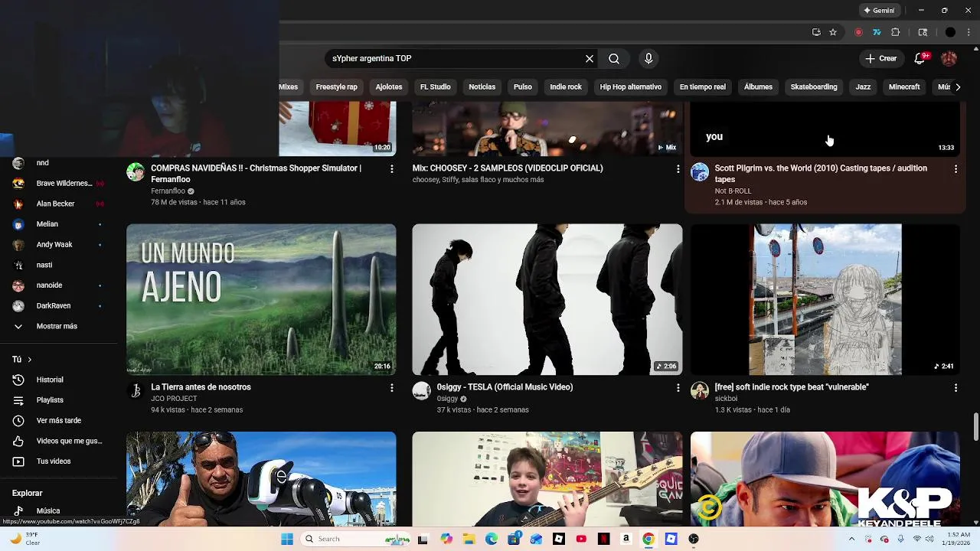Screen dimensions: 980x551
Task: Click sickboi channel avatar
Action: (x=700, y=390)
